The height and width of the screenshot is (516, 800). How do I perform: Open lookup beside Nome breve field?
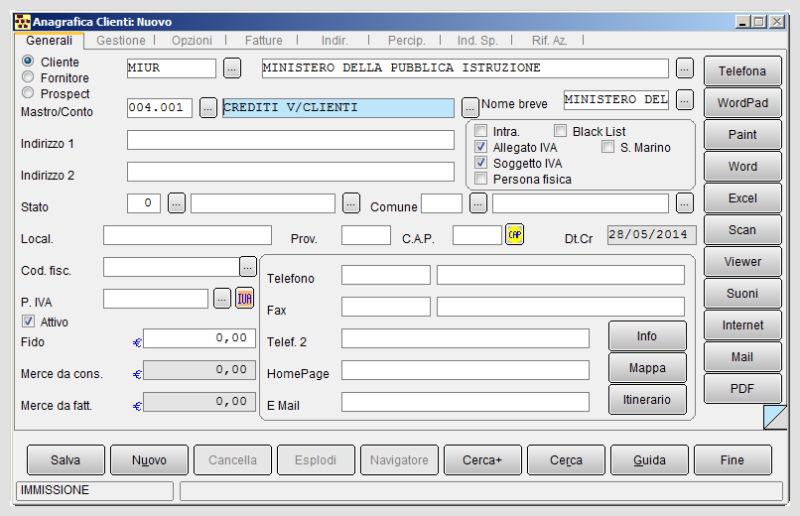point(685,100)
